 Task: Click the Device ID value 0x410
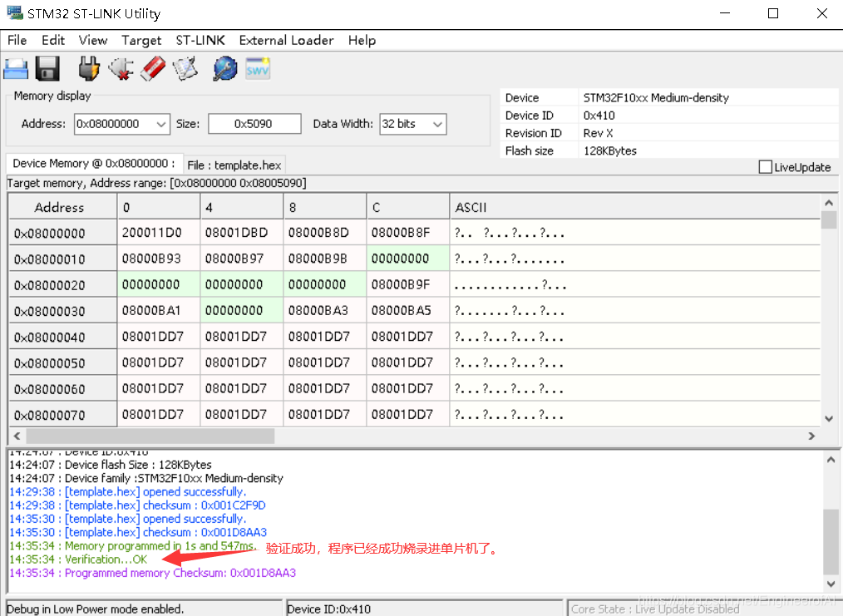[599, 116]
